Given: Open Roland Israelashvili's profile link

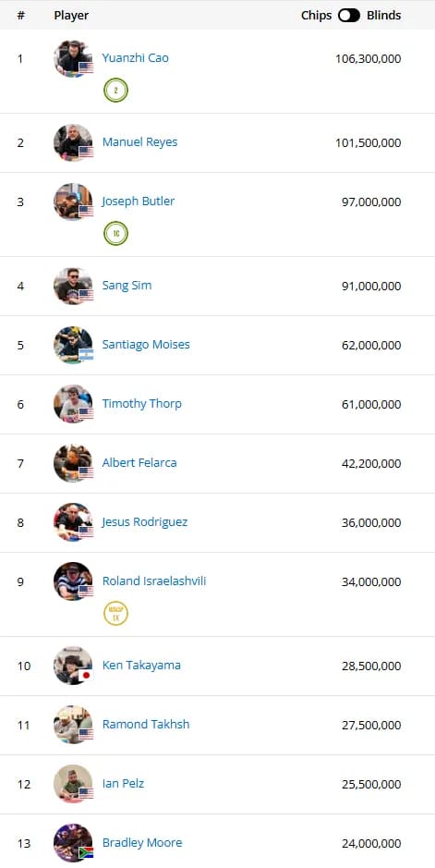Looking at the screenshot, I should coord(154,581).
